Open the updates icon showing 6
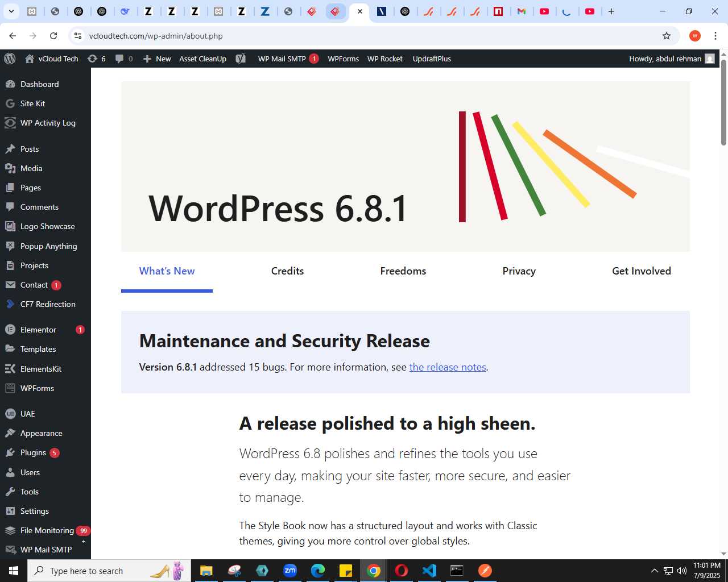 97,59
